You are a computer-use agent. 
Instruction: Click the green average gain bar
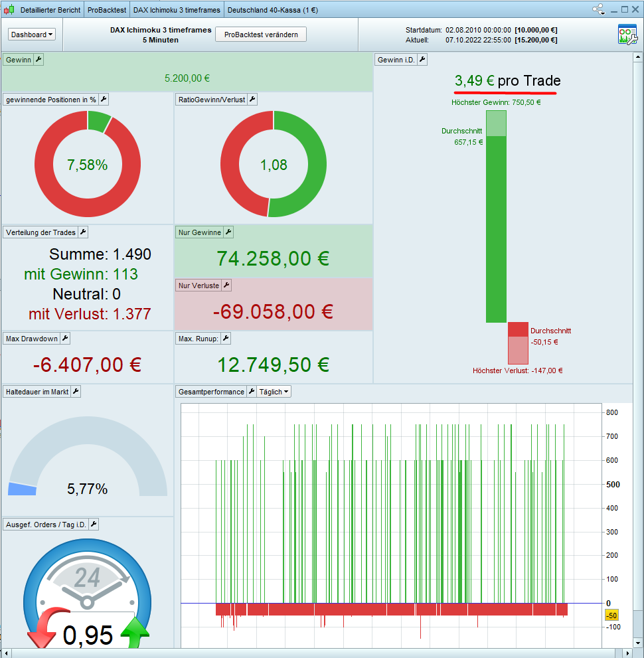coord(496,229)
